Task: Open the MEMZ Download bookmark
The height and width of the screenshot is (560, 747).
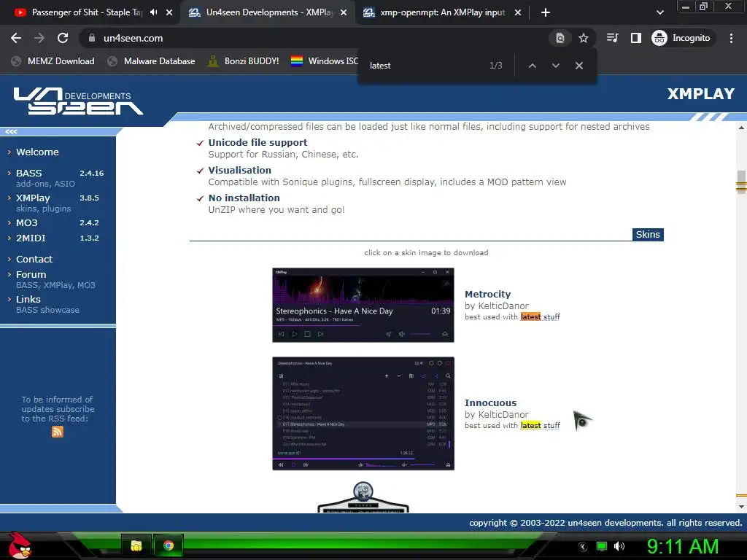Action: click(x=53, y=61)
